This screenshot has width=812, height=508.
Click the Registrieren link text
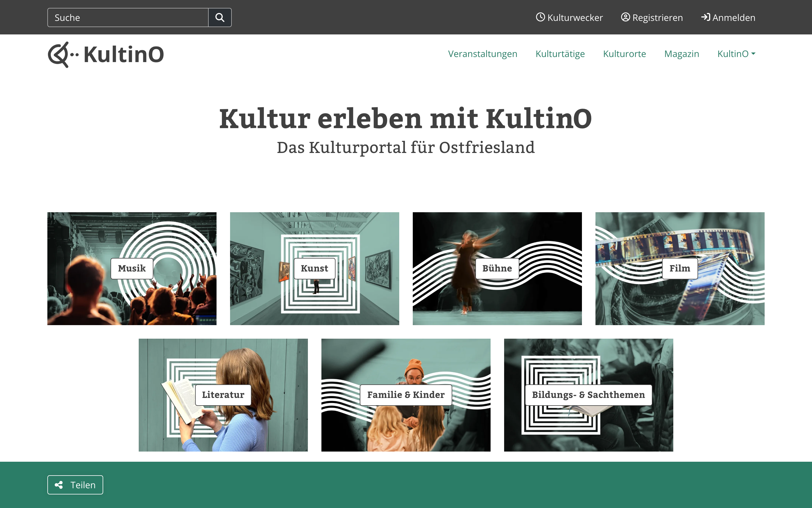tap(658, 17)
